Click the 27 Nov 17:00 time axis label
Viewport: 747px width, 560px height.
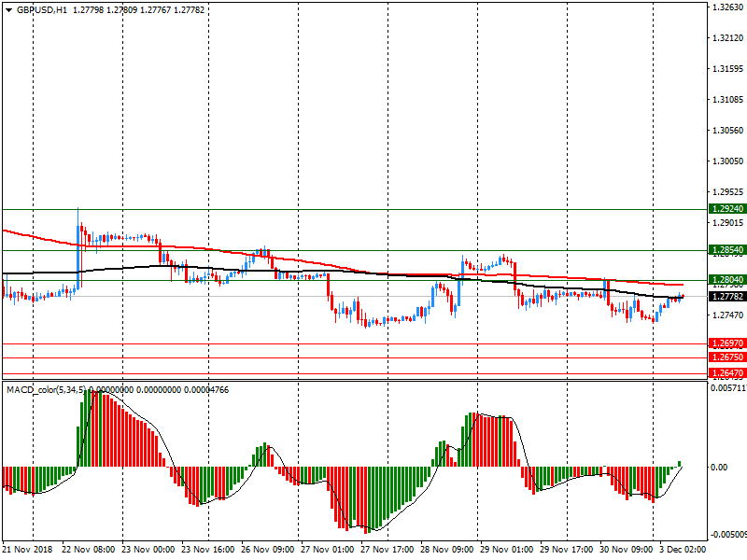(x=388, y=551)
